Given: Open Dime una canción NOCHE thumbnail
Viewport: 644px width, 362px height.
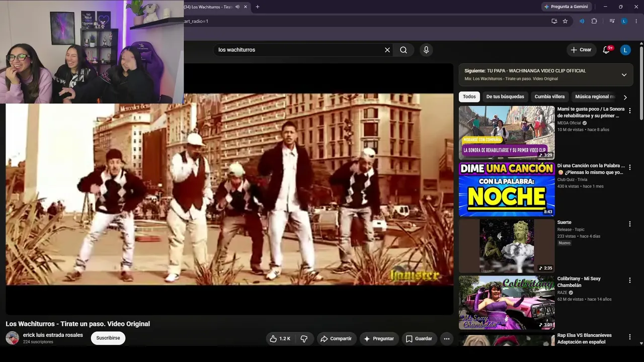Looking at the screenshot, I should pos(507,189).
